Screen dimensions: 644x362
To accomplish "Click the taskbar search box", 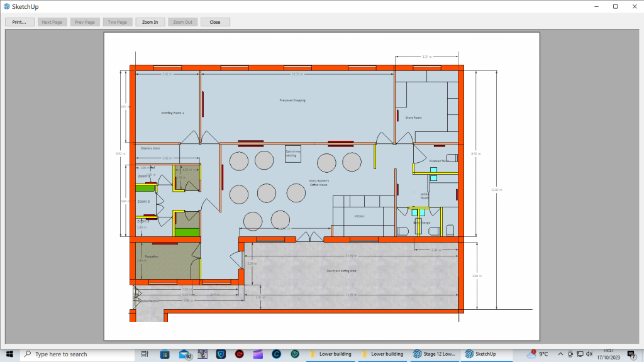I will [x=75, y=354].
